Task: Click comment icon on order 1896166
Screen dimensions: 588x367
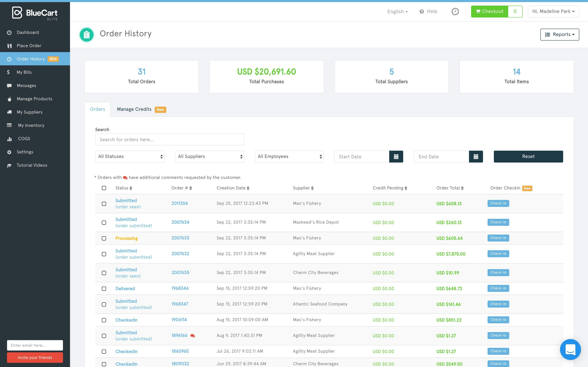Action: coord(193,336)
